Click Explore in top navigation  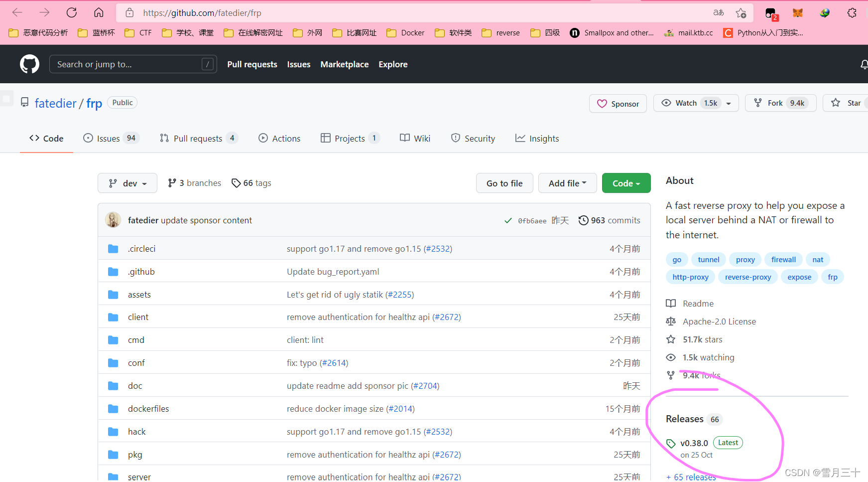pyautogui.click(x=393, y=64)
